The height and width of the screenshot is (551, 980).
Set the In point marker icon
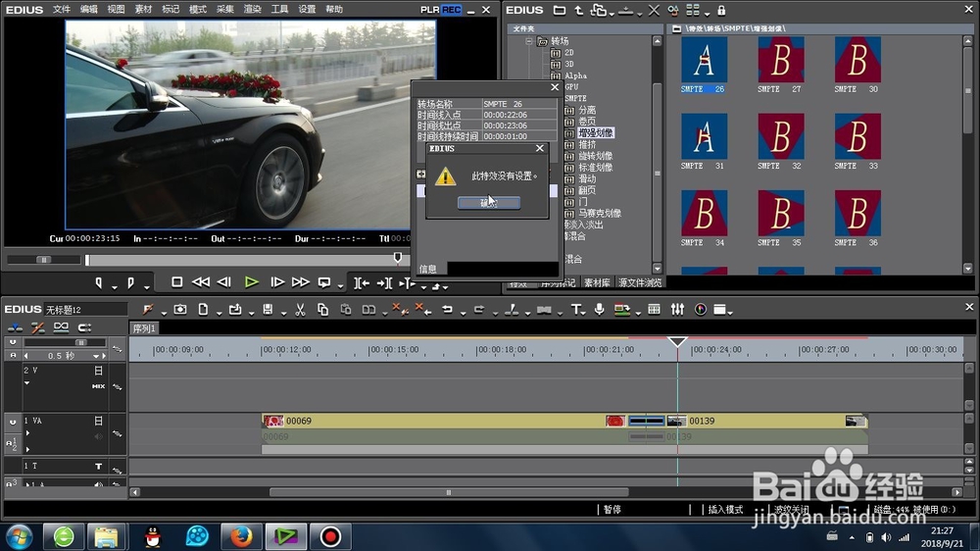99,282
